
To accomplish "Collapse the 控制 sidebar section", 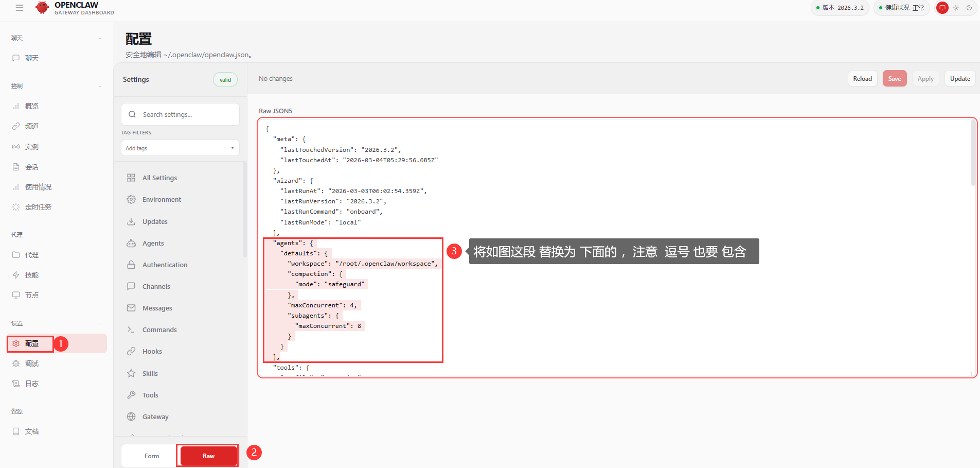I will click(x=100, y=86).
